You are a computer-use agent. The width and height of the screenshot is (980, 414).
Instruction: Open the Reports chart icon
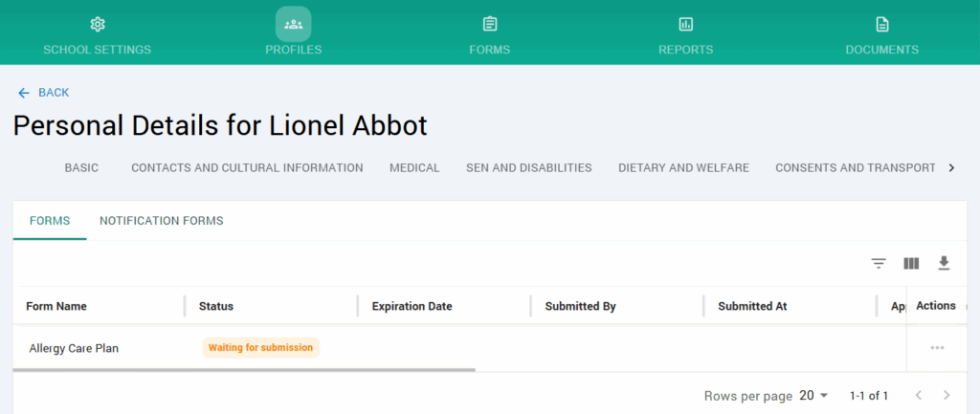685,24
